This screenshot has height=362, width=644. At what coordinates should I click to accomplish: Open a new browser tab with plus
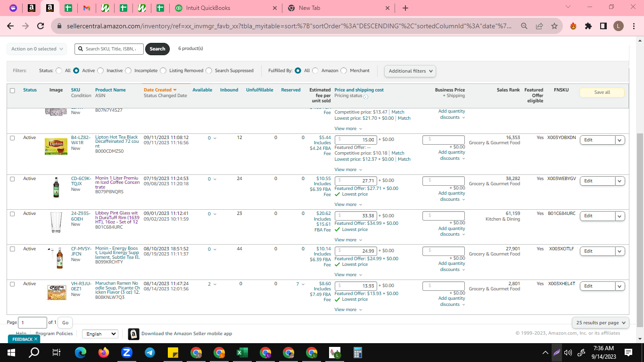405,8
